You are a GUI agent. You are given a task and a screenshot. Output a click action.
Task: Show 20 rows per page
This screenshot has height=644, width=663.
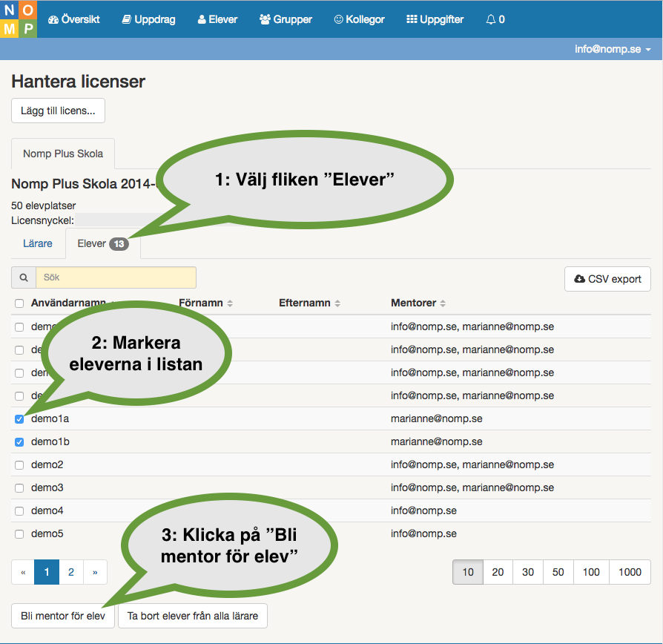(498, 572)
